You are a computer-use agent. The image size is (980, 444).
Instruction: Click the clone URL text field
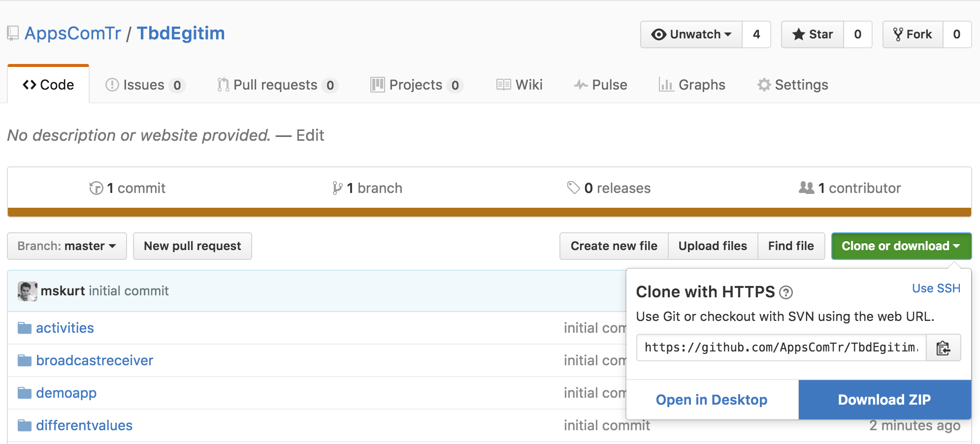pyautogui.click(x=781, y=348)
